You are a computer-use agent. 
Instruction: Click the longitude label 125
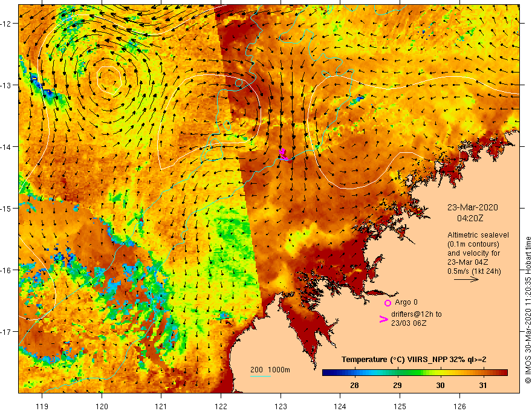[400, 406]
